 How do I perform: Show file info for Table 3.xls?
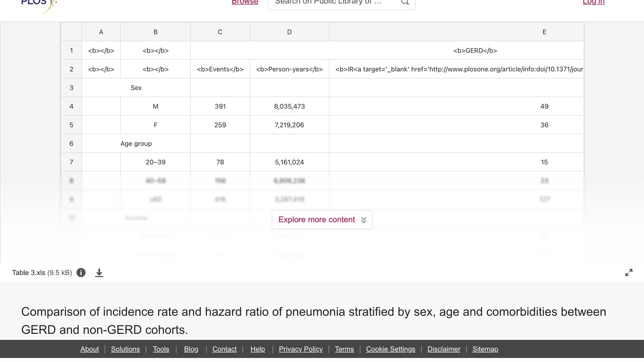[x=81, y=273]
